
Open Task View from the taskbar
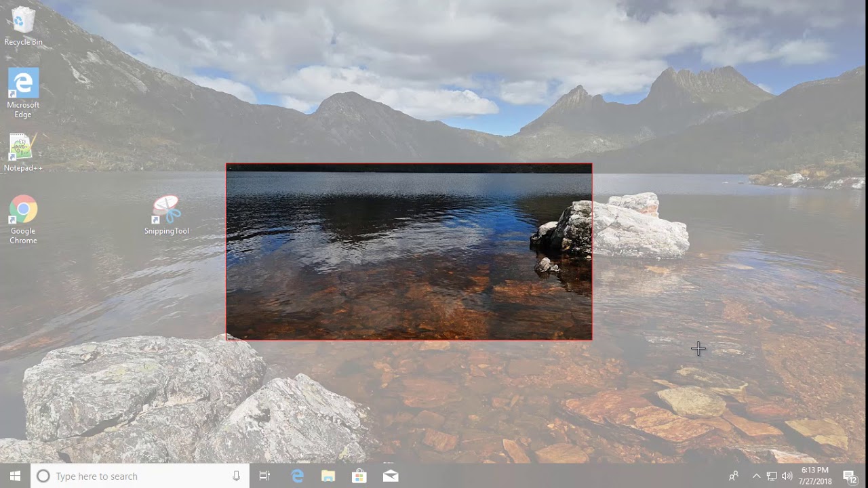tap(264, 476)
